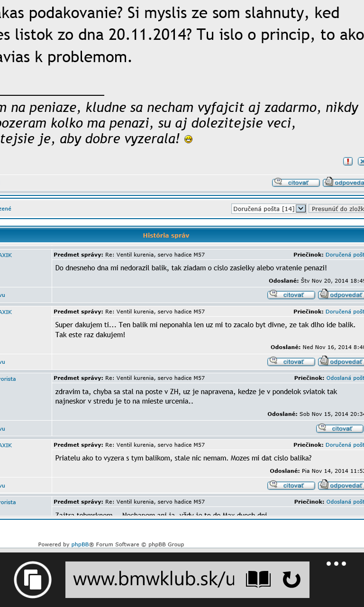Tap the reading mode book icon
364x607 pixels.
pos(258,579)
